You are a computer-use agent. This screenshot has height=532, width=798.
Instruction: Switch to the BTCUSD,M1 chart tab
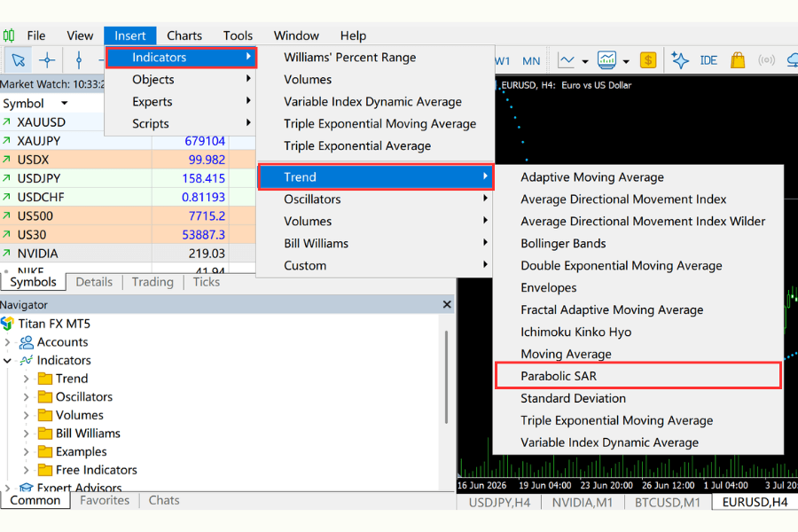pos(667,503)
